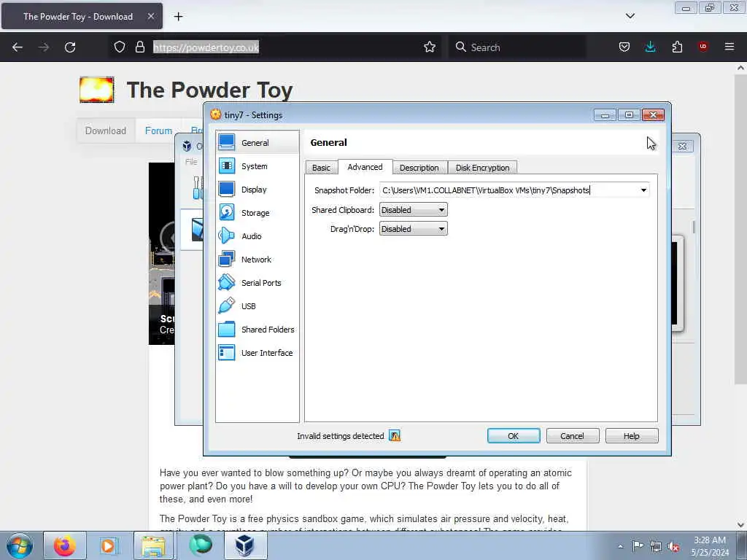Image resolution: width=747 pixels, height=560 pixels.
Task: Click the tracking protection shield icon
Action: click(x=120, y=47)
